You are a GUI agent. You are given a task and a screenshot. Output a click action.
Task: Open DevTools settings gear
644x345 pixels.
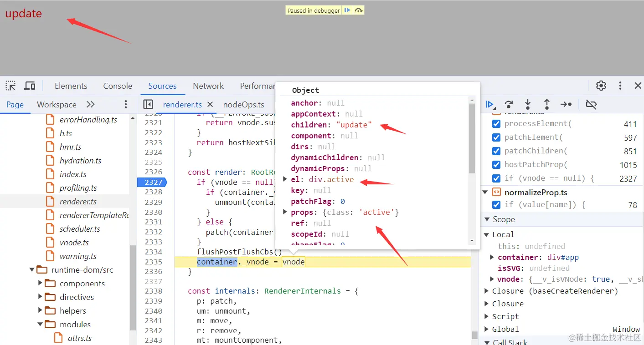(x=601, y=86)
